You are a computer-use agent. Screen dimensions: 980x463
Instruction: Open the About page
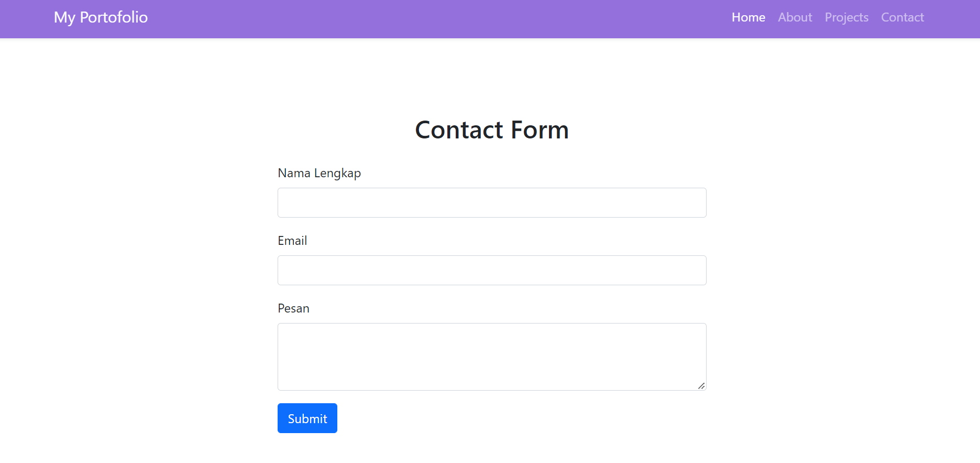pyautogui.click(x=795, y=17)
